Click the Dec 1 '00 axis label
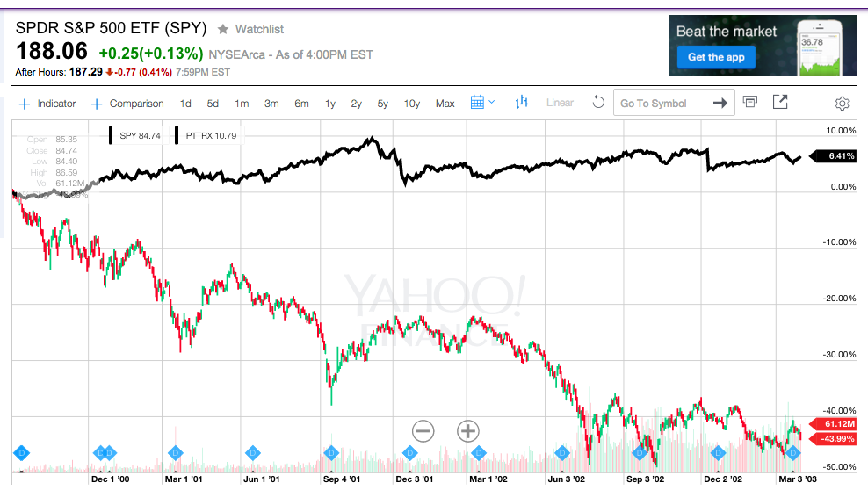The width and height of the screenshot is (868, 490). pos(110,479)
